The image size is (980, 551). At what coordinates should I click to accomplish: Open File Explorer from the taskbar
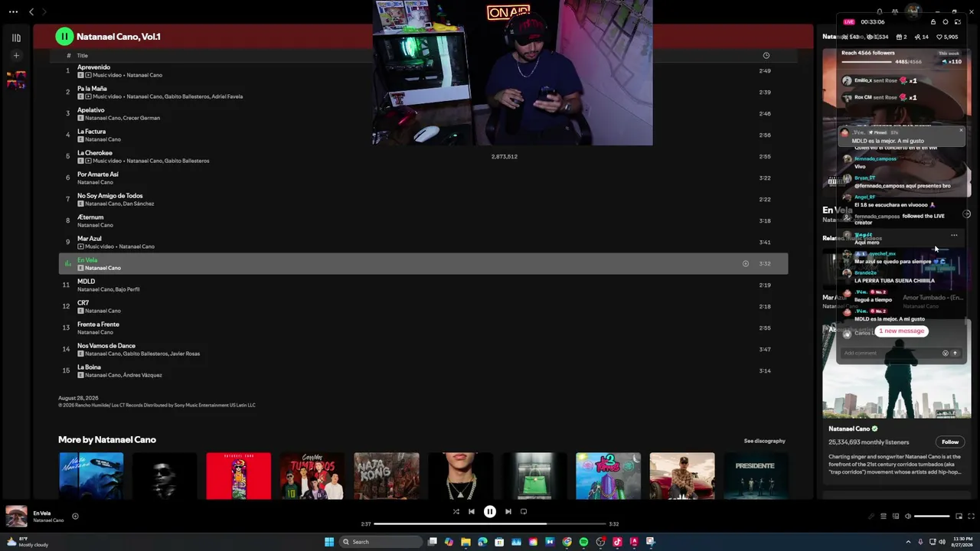pos(465,542)
